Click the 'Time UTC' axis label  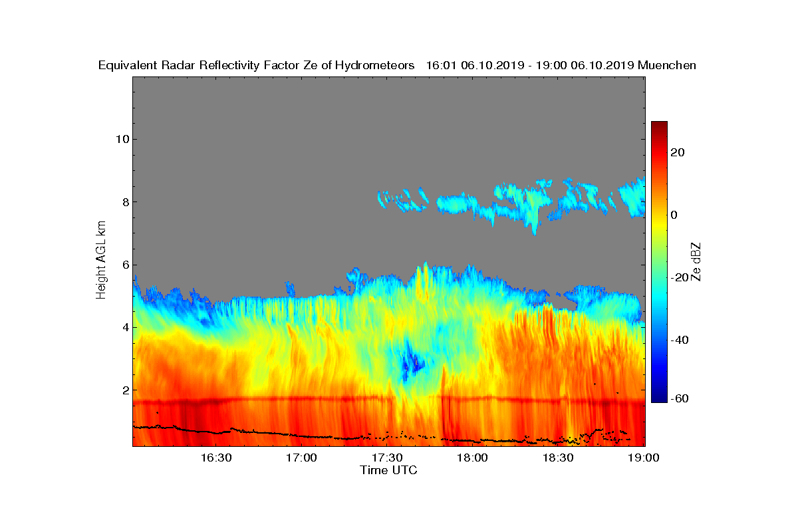(388, 470)
